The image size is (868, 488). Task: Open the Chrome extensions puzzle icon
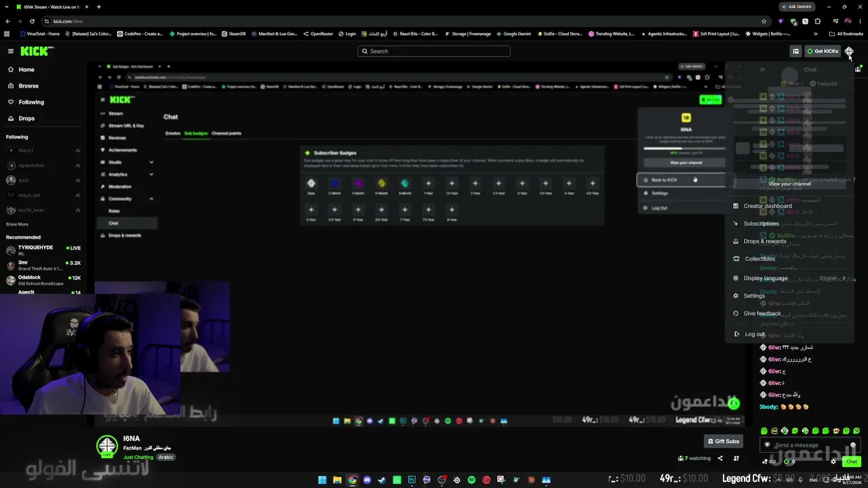818,21
